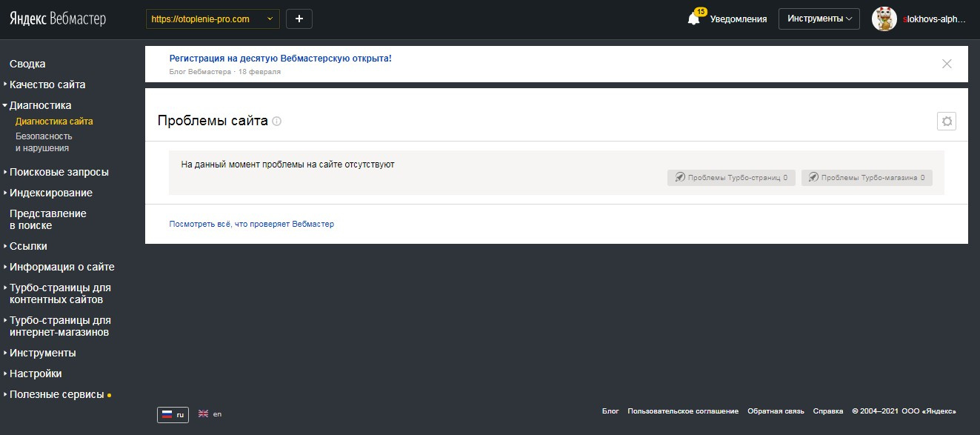Select Диагностика сайта submenu item
The width and height of the screenshot is (980, 435).
click(54, 122)
